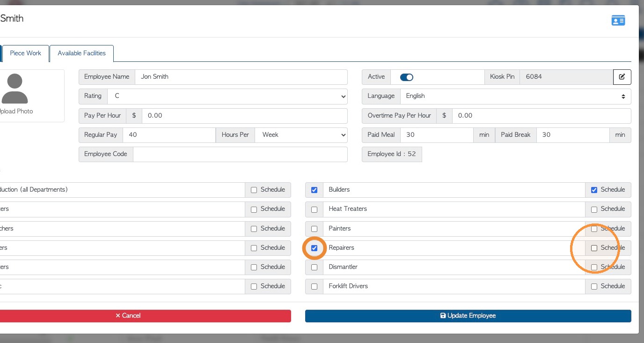Enable Schedule for Painters
Screen dimensions: 644x343
pyautogui.click(x=594, y=229)
